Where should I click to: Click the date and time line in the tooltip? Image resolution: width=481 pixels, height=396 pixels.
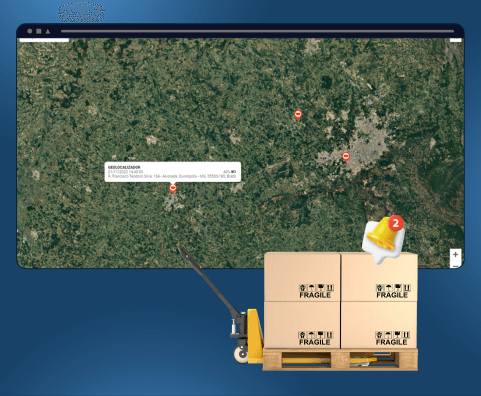point(125,172)
